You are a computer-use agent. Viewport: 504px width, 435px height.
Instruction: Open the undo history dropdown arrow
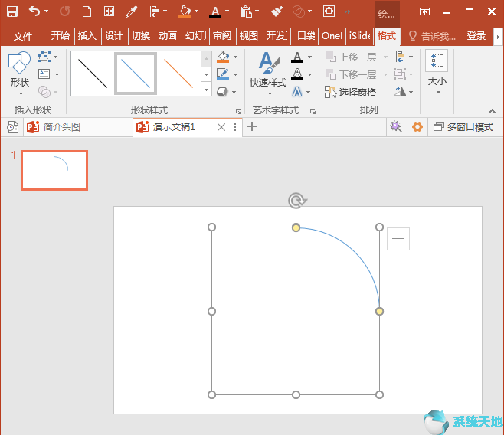coord(46,11)
